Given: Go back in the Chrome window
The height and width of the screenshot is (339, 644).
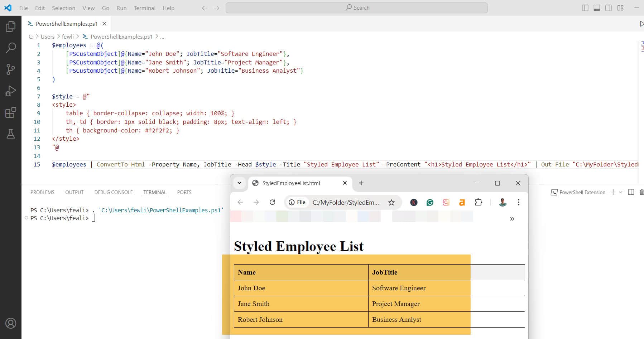Looking at the screenshot, I should [x=240, y=202].
